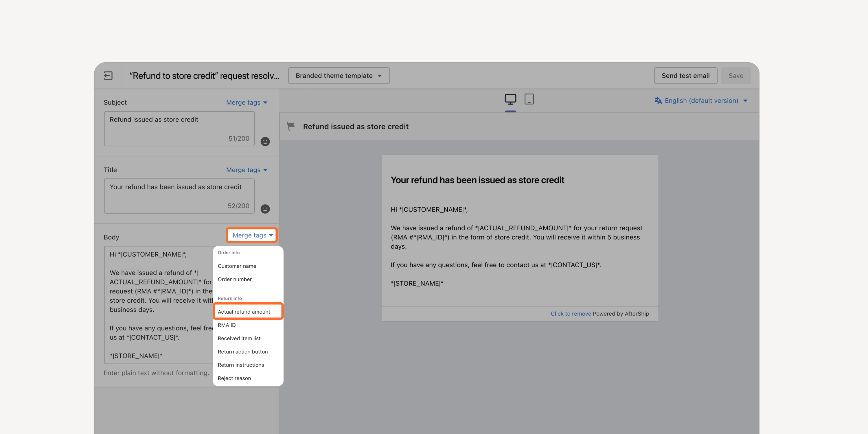Click the back/exit editor icon
Viewport: 868px width, 434px height.
pos(108,76)
